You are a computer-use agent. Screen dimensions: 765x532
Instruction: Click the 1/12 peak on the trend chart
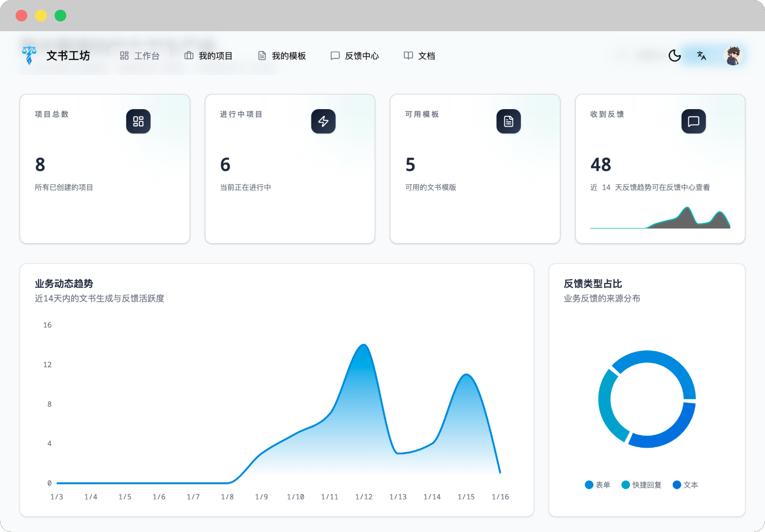point(363,345)
